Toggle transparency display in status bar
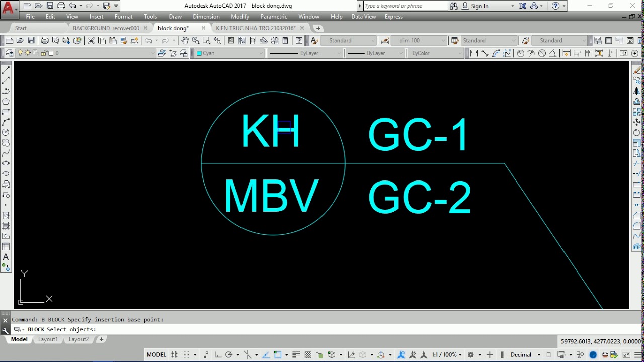644x362 pixels. tap(308, 354)
